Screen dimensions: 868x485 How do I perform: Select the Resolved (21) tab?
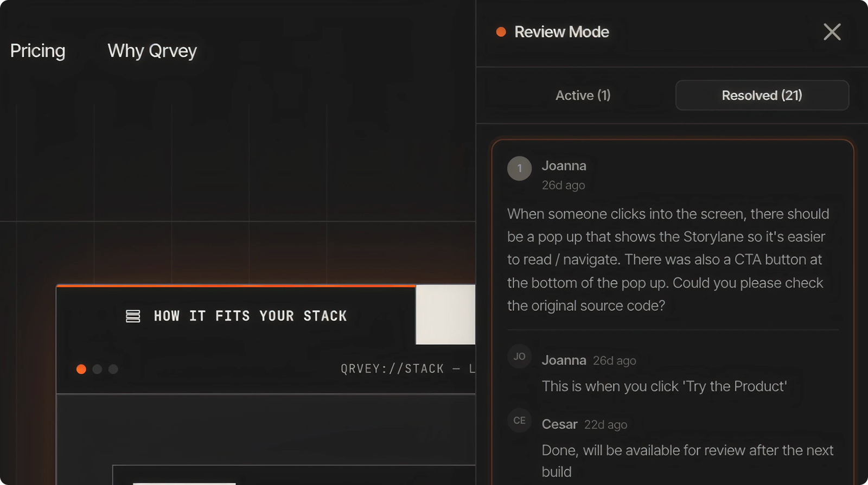(762, 95)
